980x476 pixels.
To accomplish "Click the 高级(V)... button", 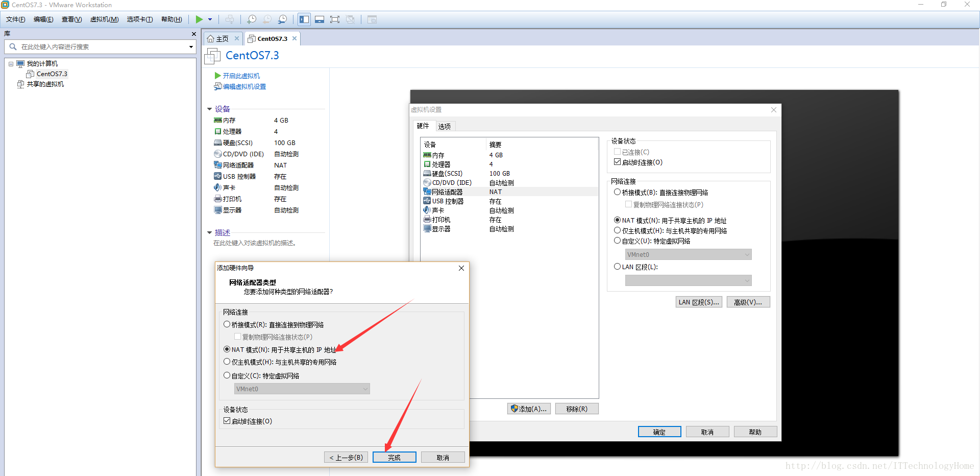I will 748,302.
